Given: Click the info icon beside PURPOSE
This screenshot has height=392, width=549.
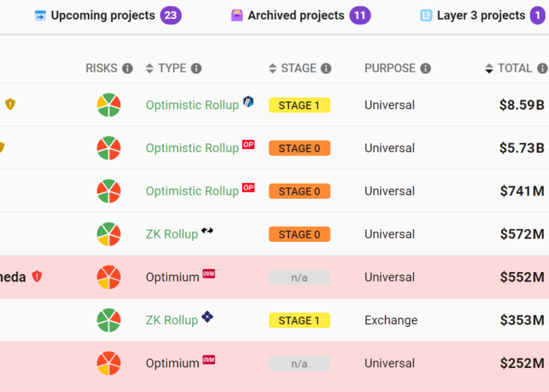Looking at the screenshot, I should point(425,69).
